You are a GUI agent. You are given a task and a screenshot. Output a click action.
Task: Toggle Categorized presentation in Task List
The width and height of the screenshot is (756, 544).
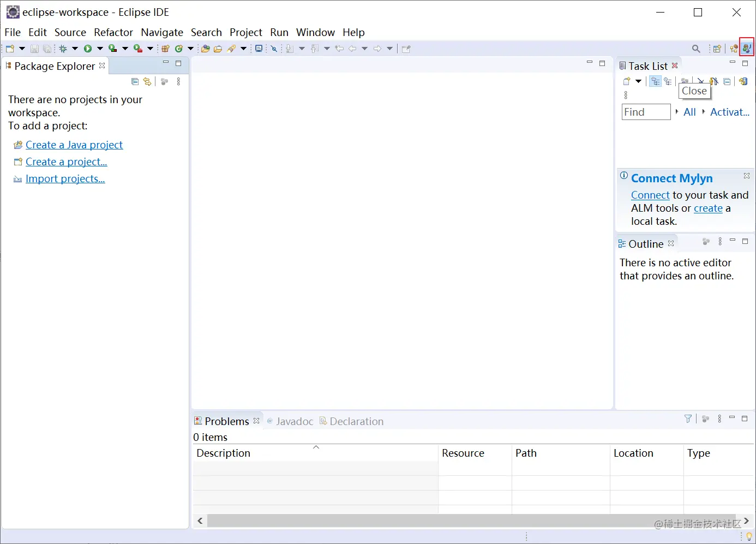click(655, 81)
